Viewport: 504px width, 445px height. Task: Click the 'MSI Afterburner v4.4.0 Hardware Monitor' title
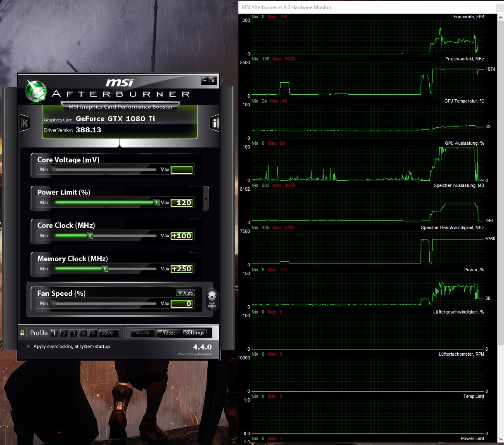[287, 7]
